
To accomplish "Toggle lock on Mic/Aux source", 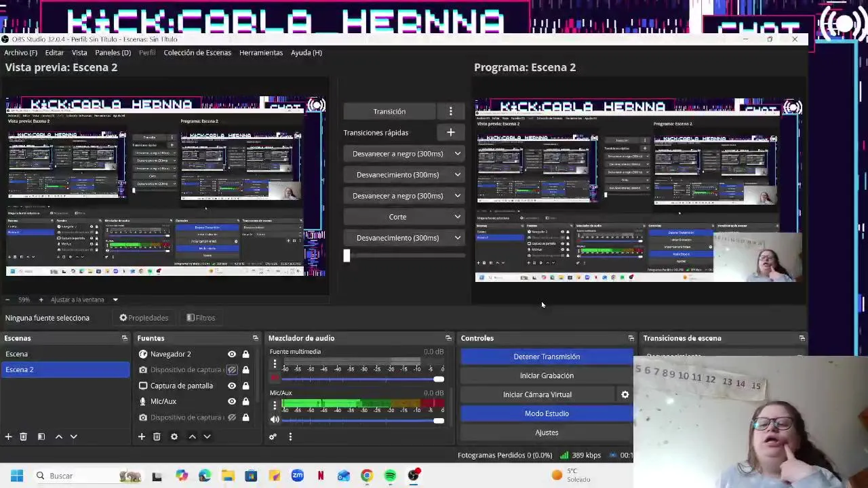I will [x=245, y=401].
